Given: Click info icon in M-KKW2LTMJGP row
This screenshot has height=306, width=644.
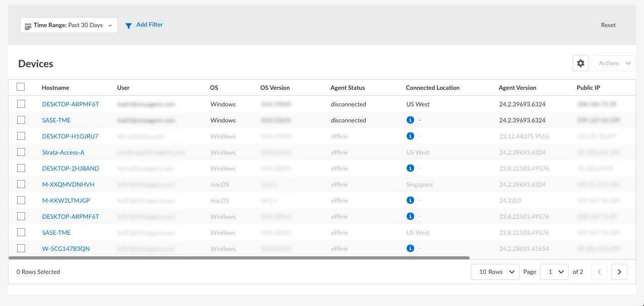Looking at the screenshot, I should pos(410,201).
